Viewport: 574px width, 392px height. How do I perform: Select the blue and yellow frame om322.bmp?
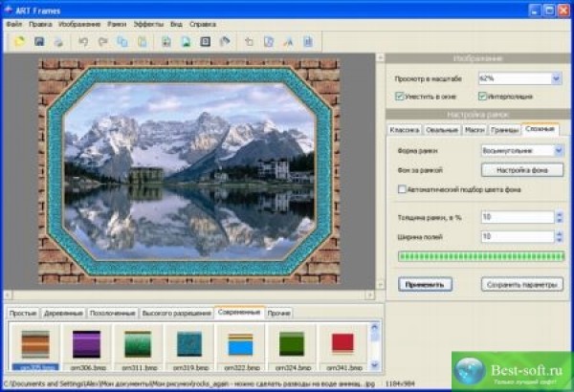240,344
